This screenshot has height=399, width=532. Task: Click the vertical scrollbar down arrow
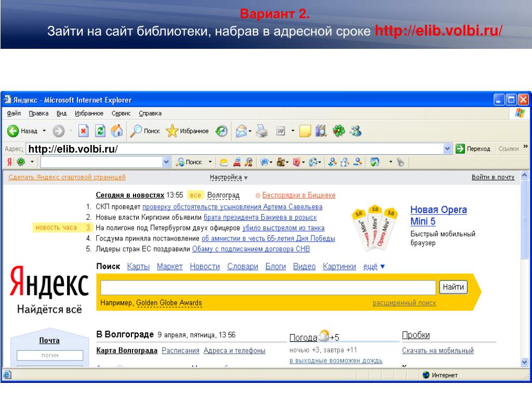525,362
